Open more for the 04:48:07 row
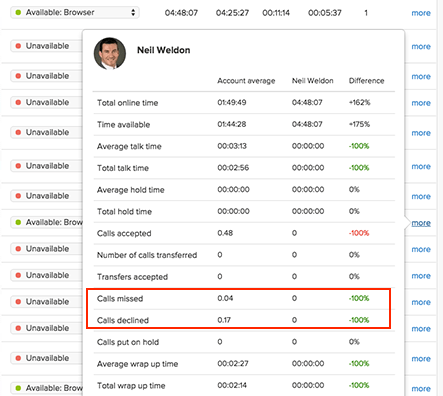Viewport: 443px width, 396px height. [x=421, y=13]
